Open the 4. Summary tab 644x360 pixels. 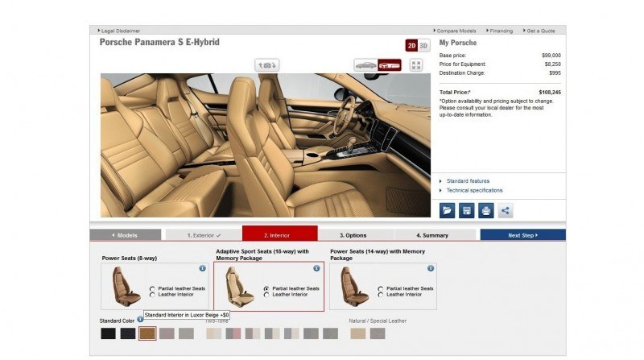(435, 235)
